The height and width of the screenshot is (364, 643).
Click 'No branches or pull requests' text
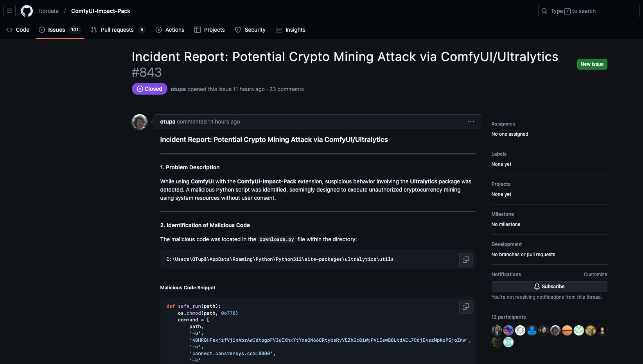pyautogui.click(x=523, y=255)
